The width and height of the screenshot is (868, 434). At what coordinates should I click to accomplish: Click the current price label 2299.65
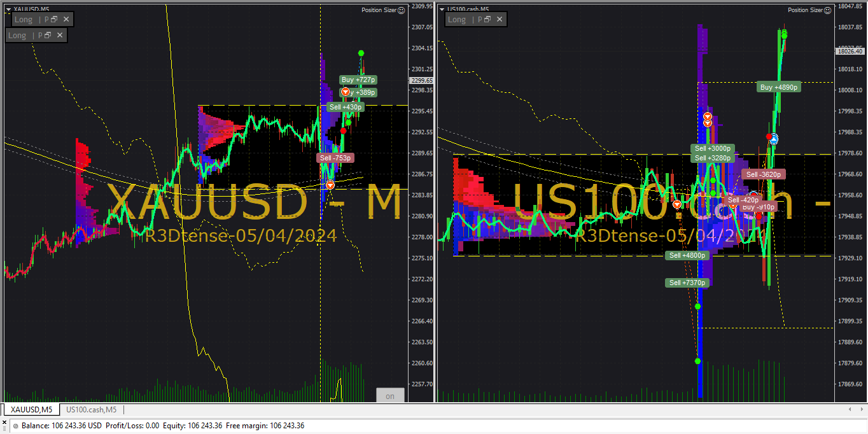coord(422,81)
